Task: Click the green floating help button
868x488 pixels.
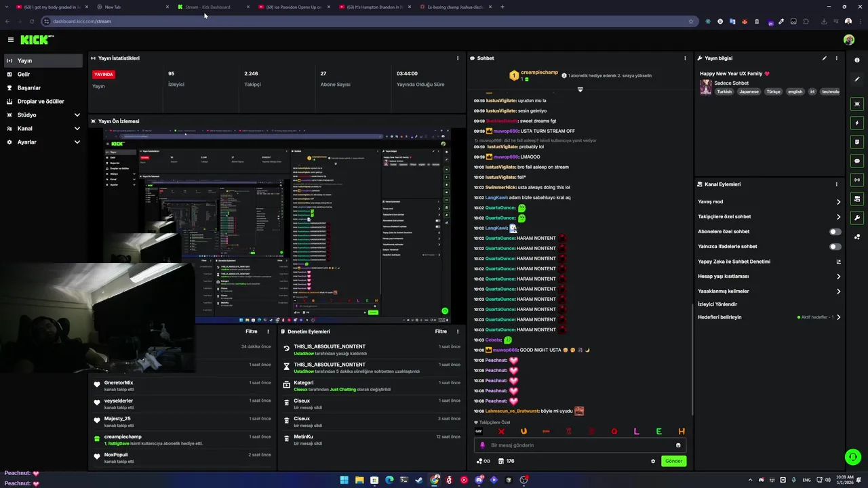Action: click(852, 457)
